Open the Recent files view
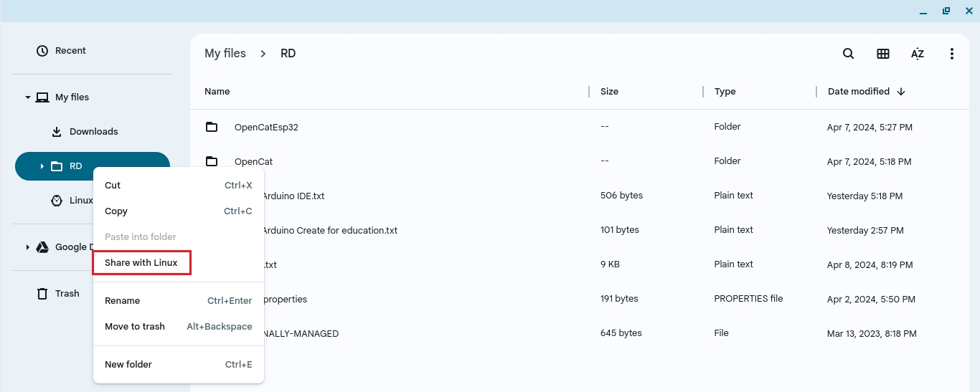This screenshot has width=980, height=392. tap(70, 51)
